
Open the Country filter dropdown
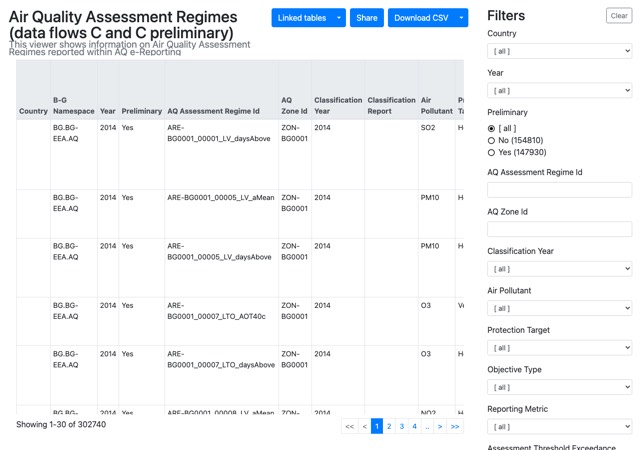click(560, 51)
